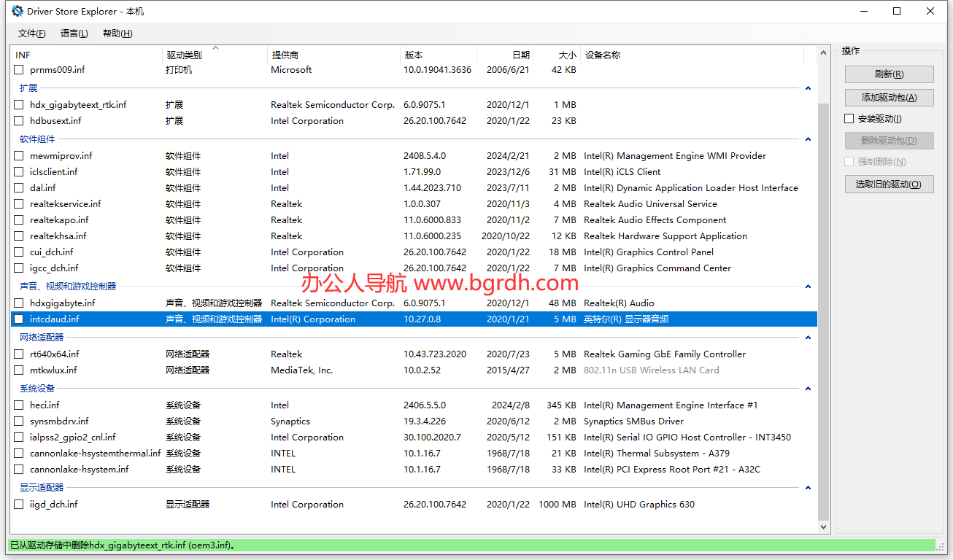Click the 刷新(R) refresh button
953x560 pixels.
click(889, 74)
